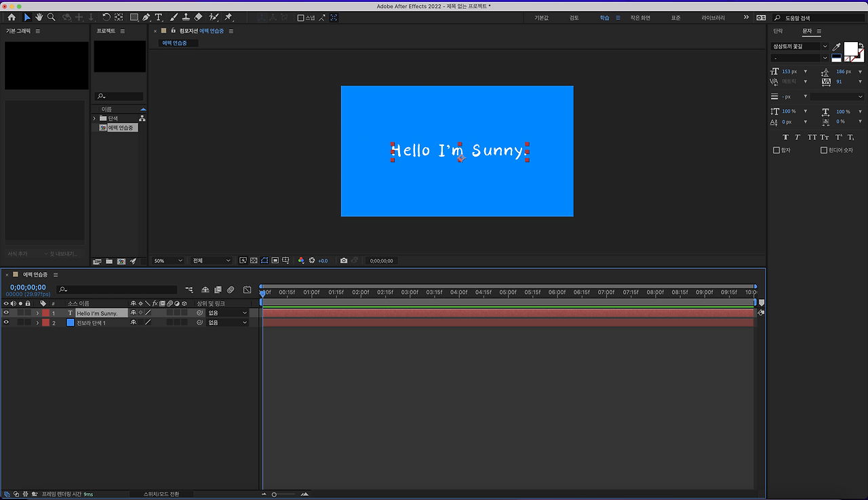Select the Selection arrow tool
Screen dimensions: 868x500
pos(27,17)
